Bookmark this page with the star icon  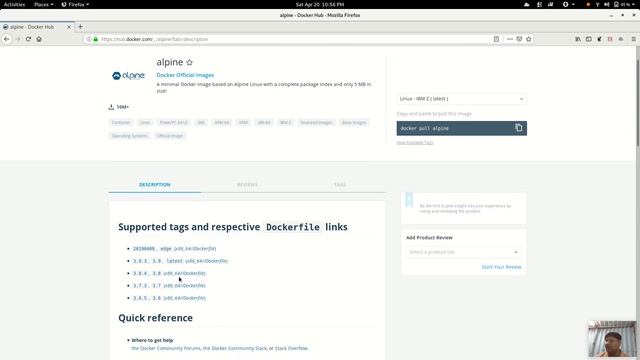tap(529, 39)
